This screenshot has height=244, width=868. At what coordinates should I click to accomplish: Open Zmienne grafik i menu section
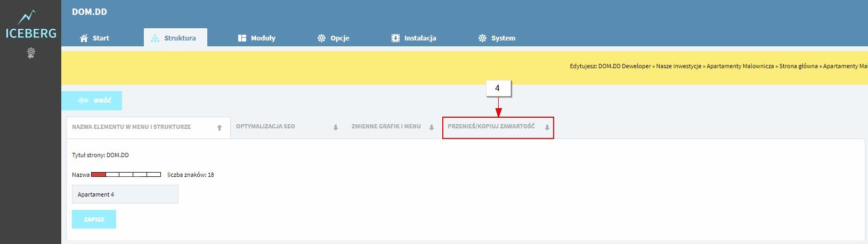coord(392,127)
